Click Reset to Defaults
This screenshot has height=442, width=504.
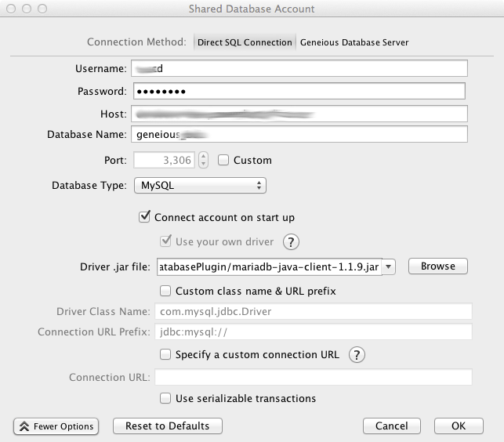pos(167,426)
